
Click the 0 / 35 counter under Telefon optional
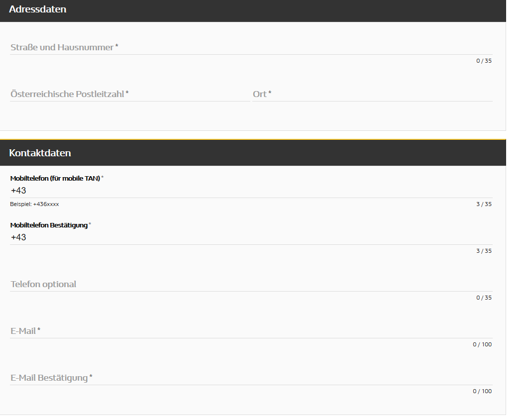click(x=484, y=298)
